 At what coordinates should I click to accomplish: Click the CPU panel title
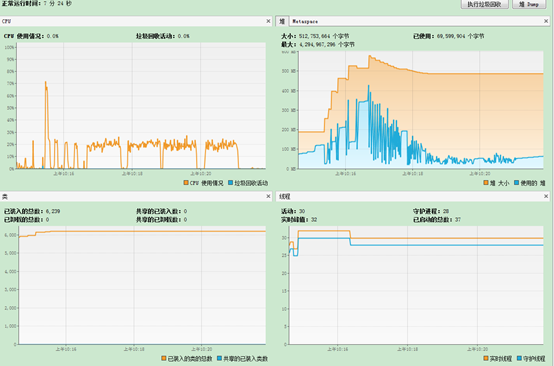click(x=6, y=21)
